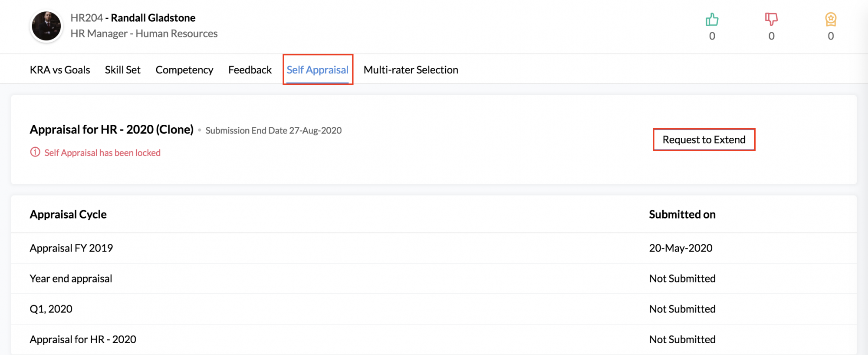Viewport: 868px width, 355px height.
Task: Click the orange award badge icon
Action: pos(831,20)
